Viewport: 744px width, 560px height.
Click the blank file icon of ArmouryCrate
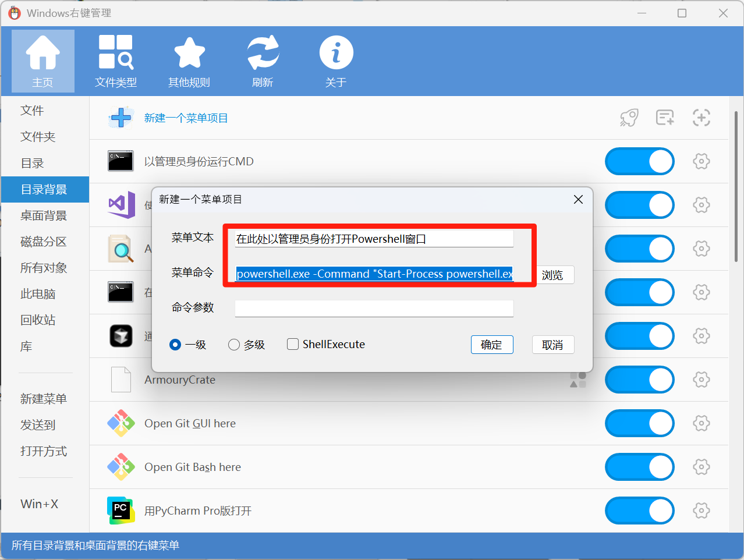121,380
